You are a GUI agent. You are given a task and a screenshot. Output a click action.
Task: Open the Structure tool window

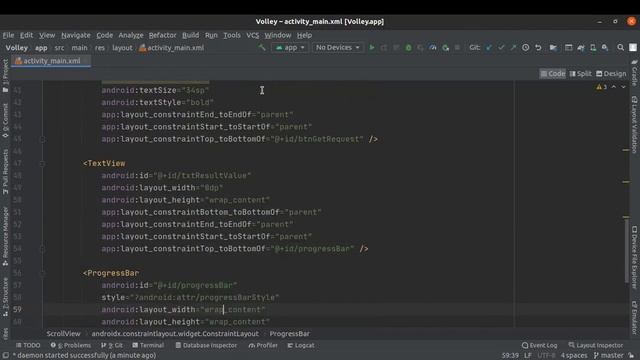pyautogui.click(x=5, y=297)
